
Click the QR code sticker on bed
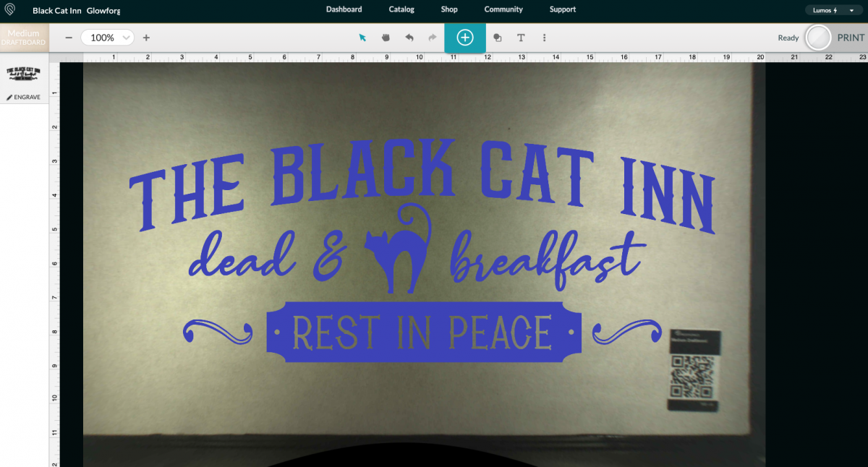[694, 369]
